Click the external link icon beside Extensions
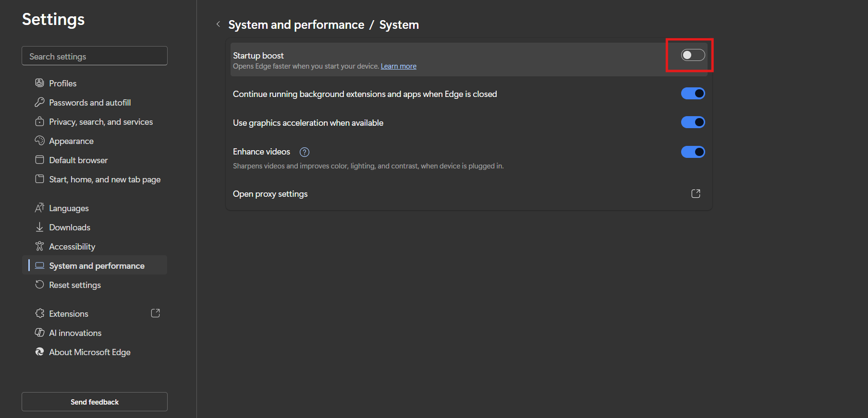The image size is (868, 418). (155, 313)
